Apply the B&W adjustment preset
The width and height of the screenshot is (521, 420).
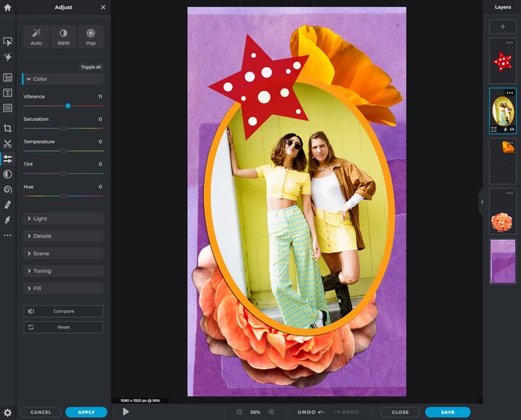(63, 36)
